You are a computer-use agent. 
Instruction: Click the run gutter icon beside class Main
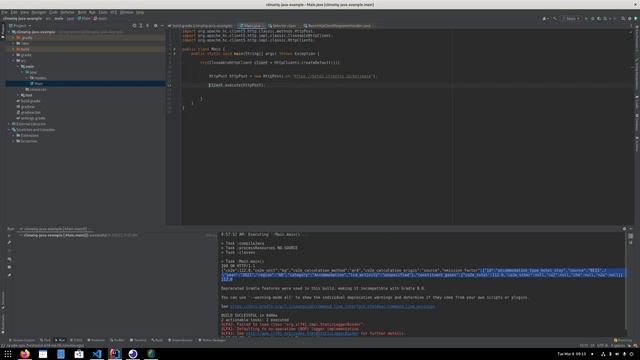(x=174, y=49)
